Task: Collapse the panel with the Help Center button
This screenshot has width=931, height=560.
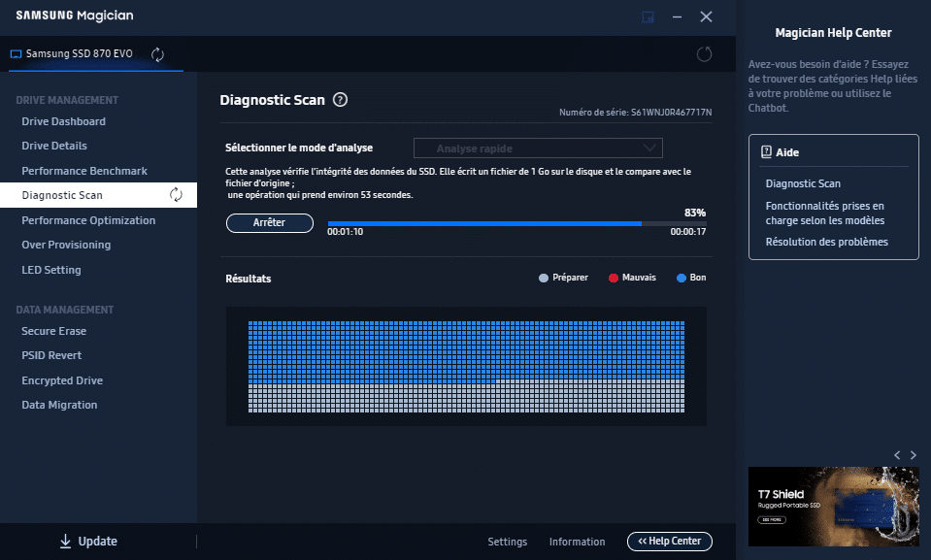Action: coord(669,542)
